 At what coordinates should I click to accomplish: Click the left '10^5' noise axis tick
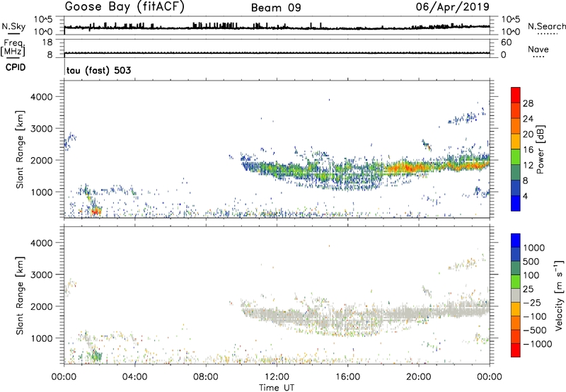pyautogui.click(x=43, y=19)
